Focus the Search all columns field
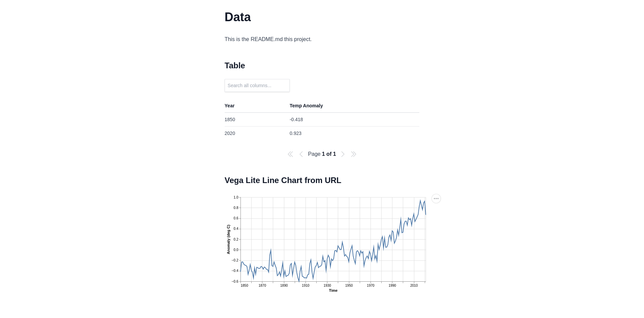644x318 pixels. [257, 85]
